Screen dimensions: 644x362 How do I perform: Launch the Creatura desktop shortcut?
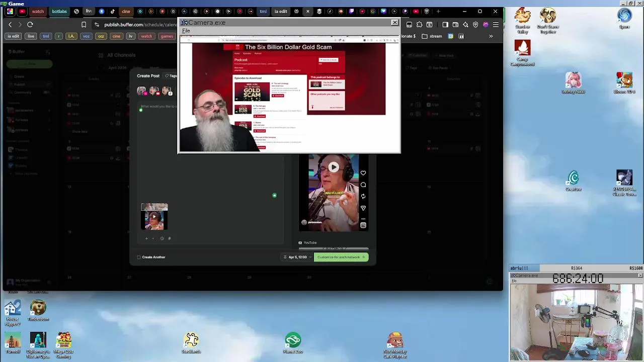point(573,181)
